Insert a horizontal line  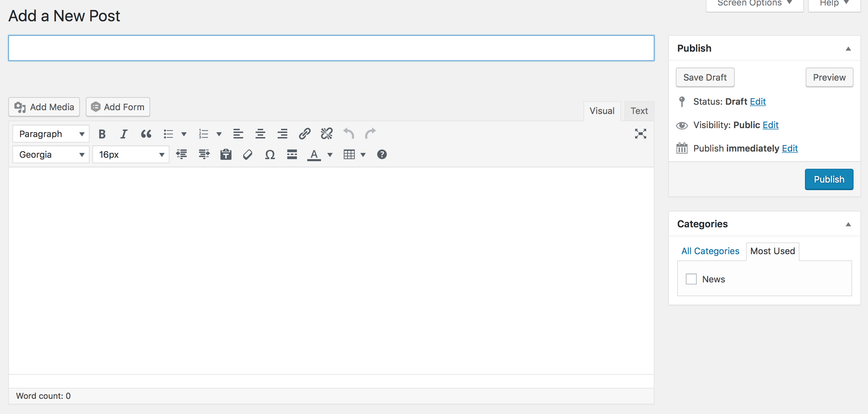(292, 154)
